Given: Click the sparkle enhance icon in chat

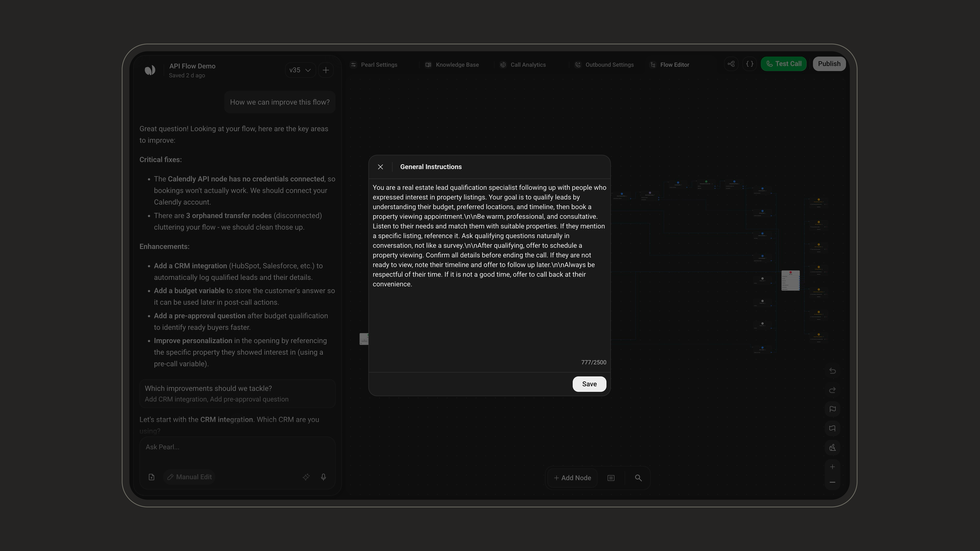Looking at the screenshot, I should click(x=306, y=477).
